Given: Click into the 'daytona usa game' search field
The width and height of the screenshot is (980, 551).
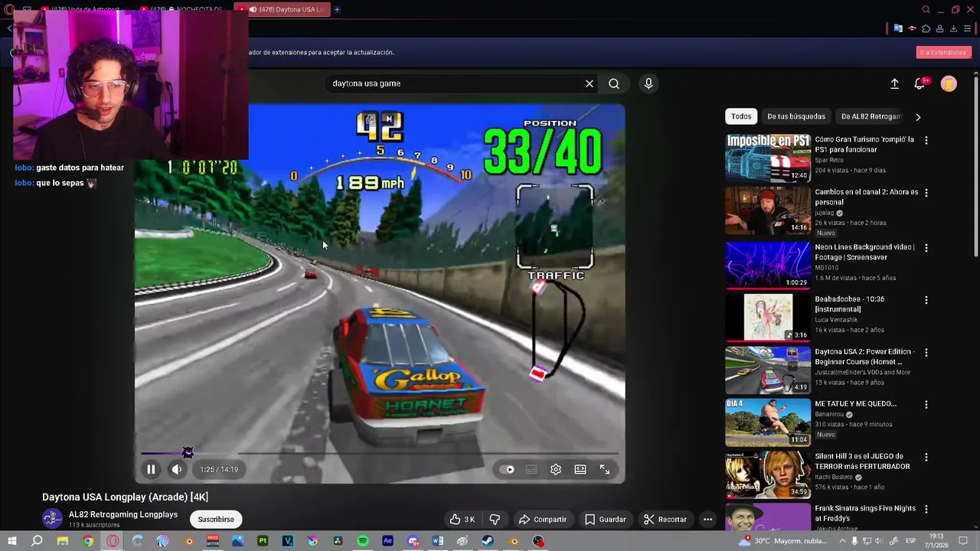Looking at the screenshot, I should 456,83.
